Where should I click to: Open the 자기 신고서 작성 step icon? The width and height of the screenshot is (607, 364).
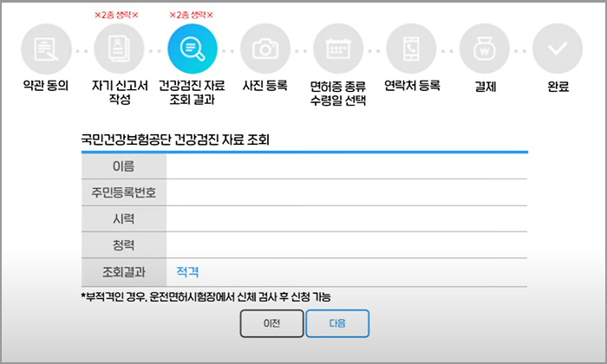point(120,49)
